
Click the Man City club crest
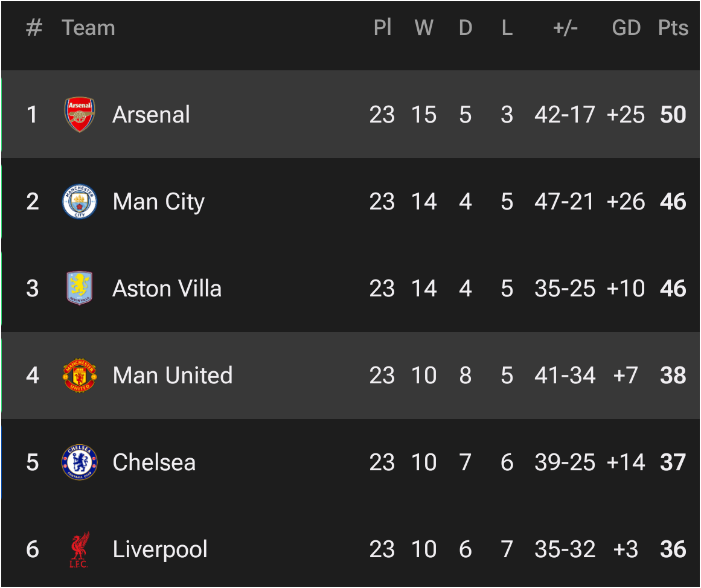click(80, 202)
